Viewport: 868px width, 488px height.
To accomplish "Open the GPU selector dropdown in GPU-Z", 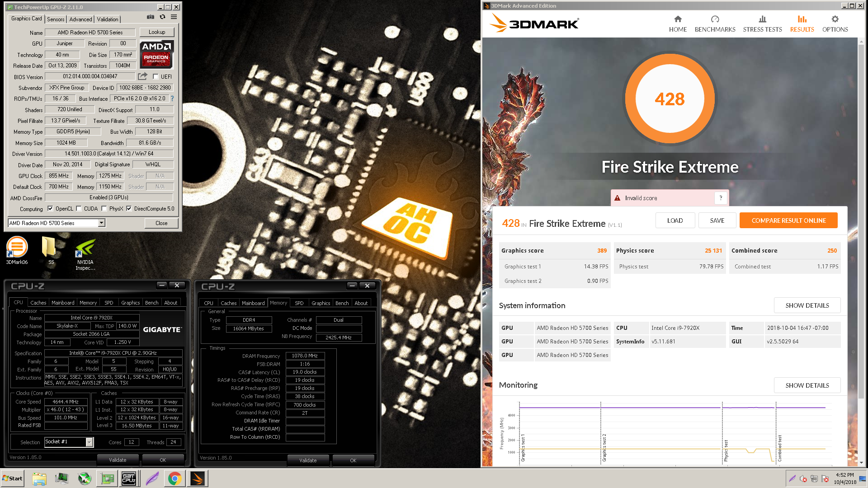I will pos(102,223).
